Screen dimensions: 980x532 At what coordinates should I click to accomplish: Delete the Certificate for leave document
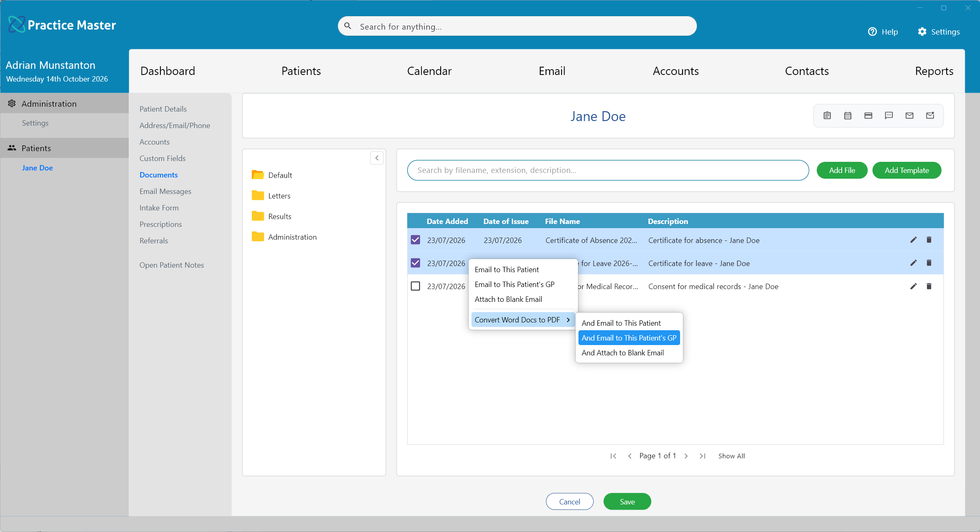[929, 263]
